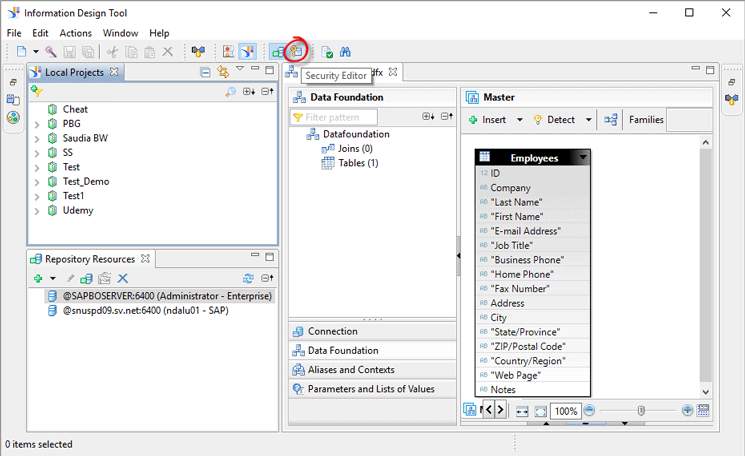Screen dimensions: 745x456
Task: Open the Window menu
Action: [x=120, y=33]
